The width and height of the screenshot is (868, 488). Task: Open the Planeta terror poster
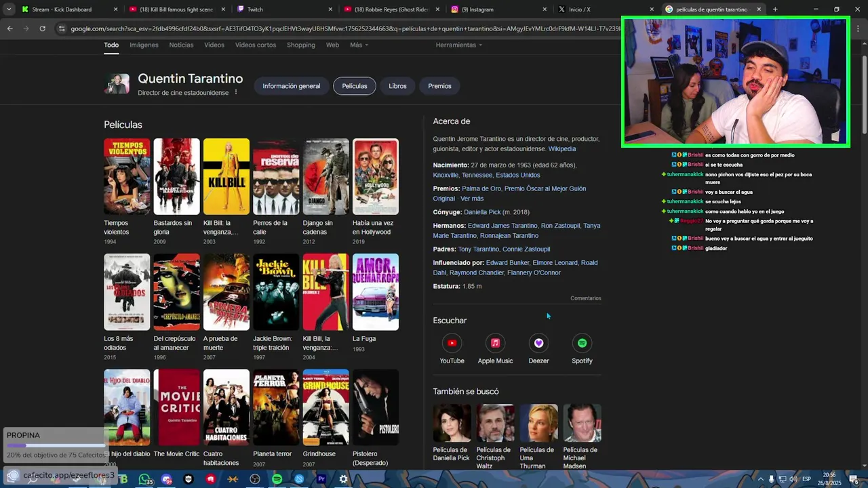276,407
